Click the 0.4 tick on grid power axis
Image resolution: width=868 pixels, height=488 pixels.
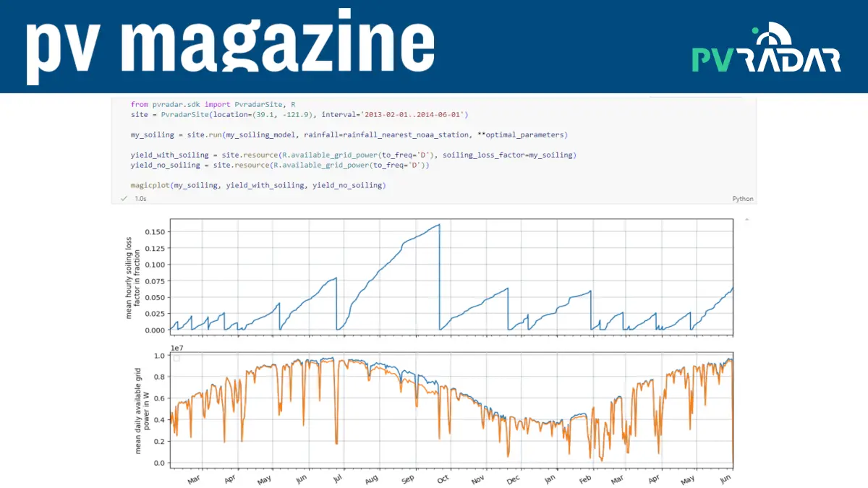point(159,420)
